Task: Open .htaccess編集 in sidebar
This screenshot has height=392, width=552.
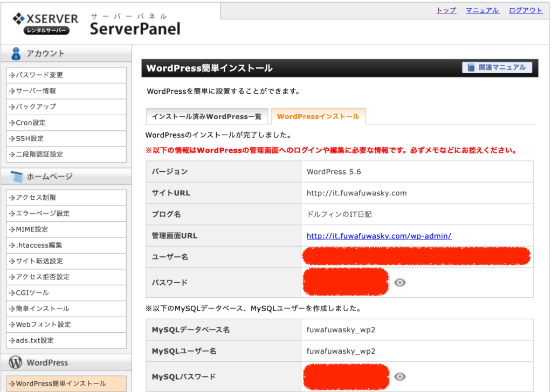Action: click(66, 245)
